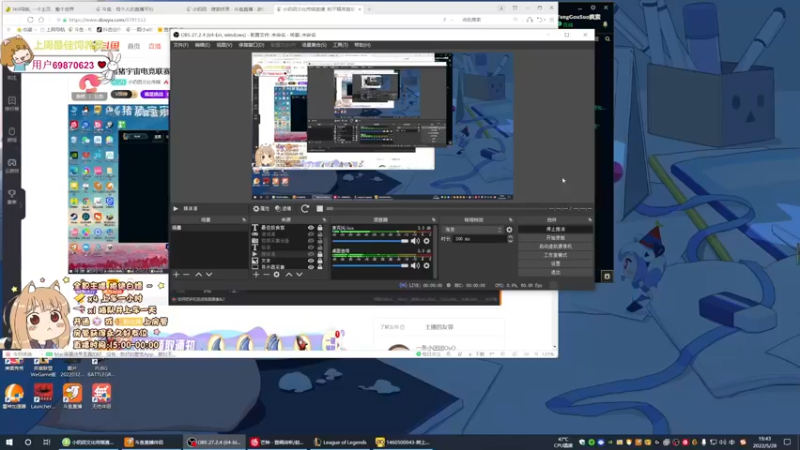Image resolution: width=800 pixels, height=450 pixels.
Task: Click 启动虚拟摄像机 button in Controls
Action: pos(555,246)
